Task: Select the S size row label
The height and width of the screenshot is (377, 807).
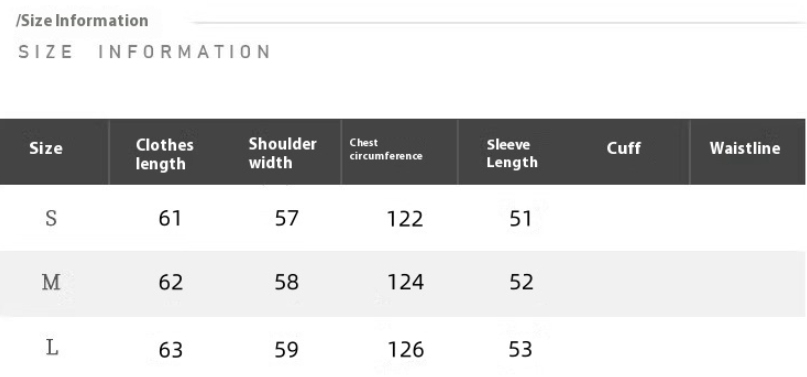Action: click(x=51, y=218)
